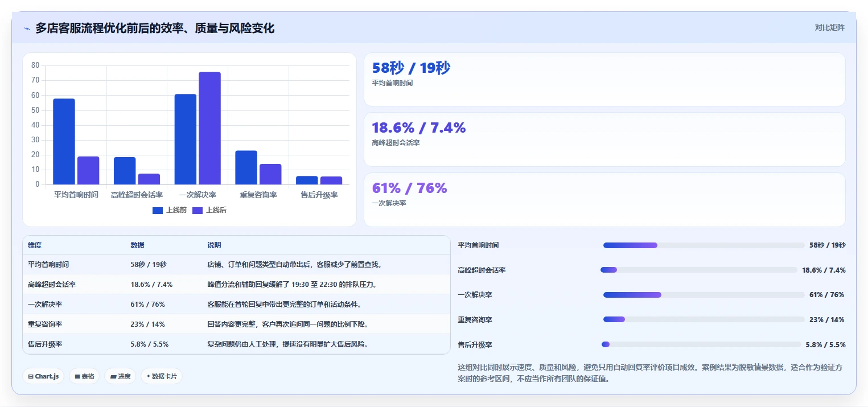Click the 售后升级率 x-axis label on chart
Screen dimensions: 868x407
[x=319, y=195]
